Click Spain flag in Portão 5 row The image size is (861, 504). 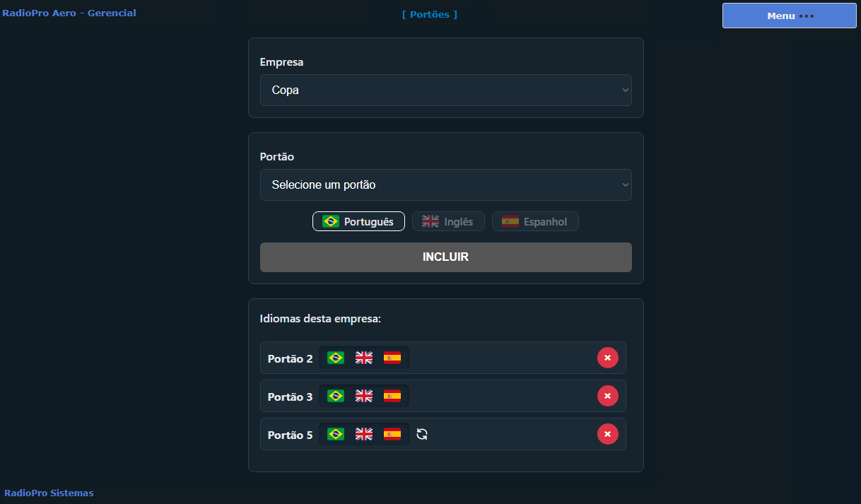[x=392, y=434]
